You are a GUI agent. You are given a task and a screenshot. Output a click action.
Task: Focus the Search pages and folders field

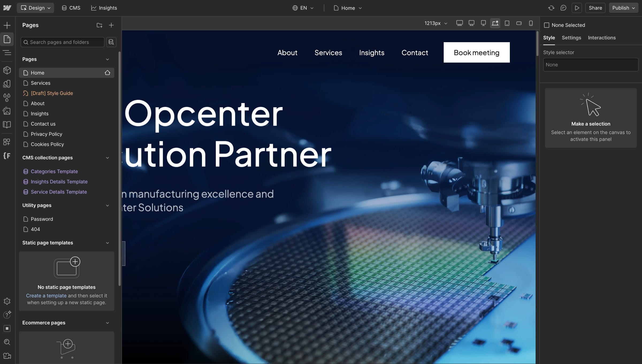[63, 42]
